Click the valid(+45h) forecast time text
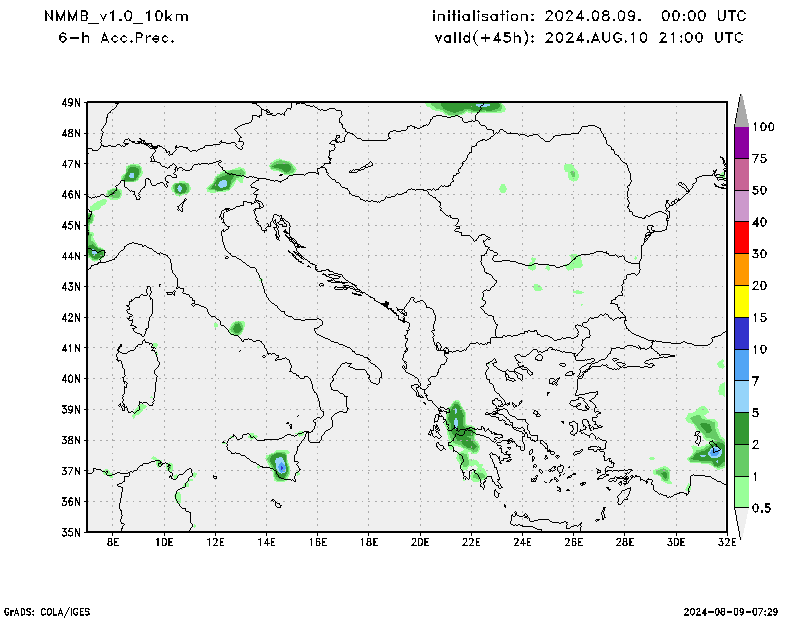Screen dimensions: 800x618 coord(588,37)
